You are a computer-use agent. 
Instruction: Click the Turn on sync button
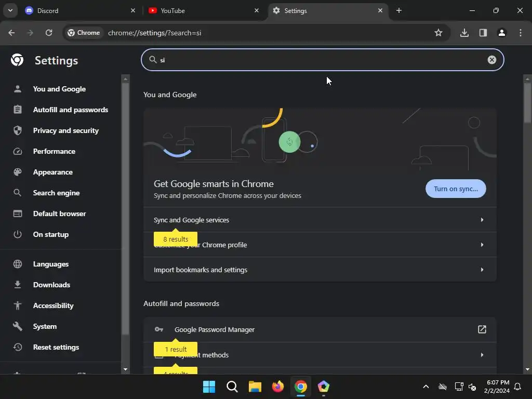(456, 189)
